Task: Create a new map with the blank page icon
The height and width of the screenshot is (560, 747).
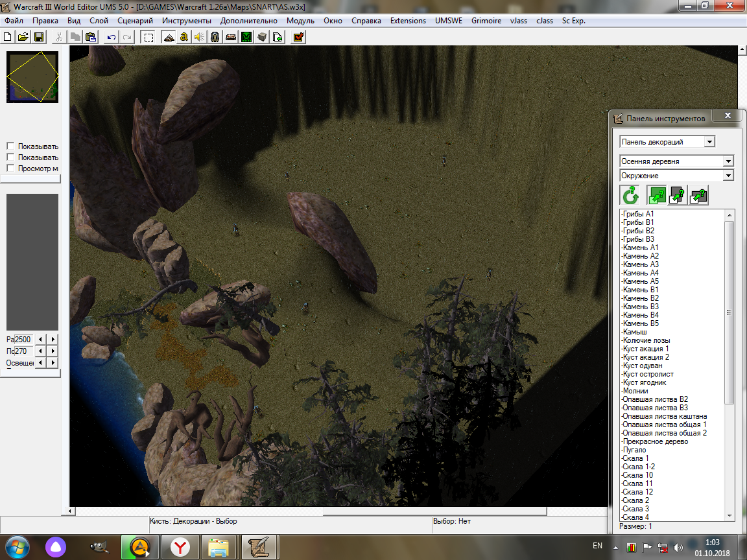Action: (x=8, y=37)
